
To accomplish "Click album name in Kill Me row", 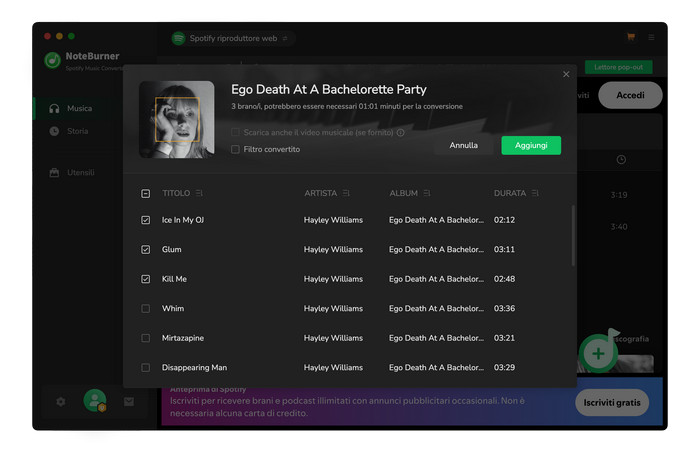I will point(436,279).
